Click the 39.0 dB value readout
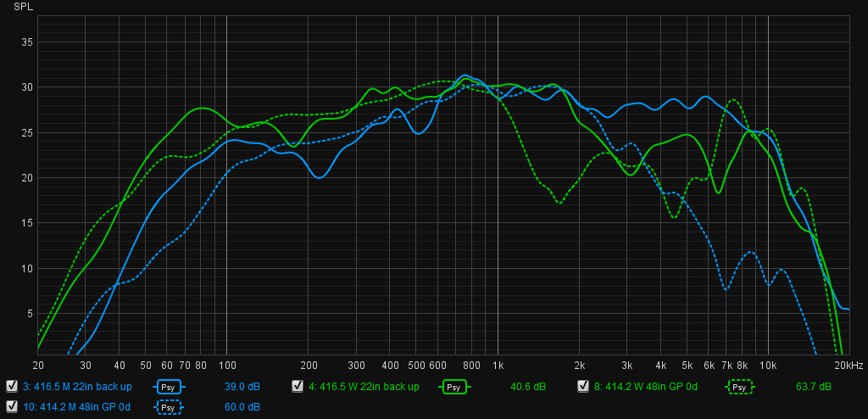Image resolution: width=868 pixels, height=419 pixels. (242, 386)
